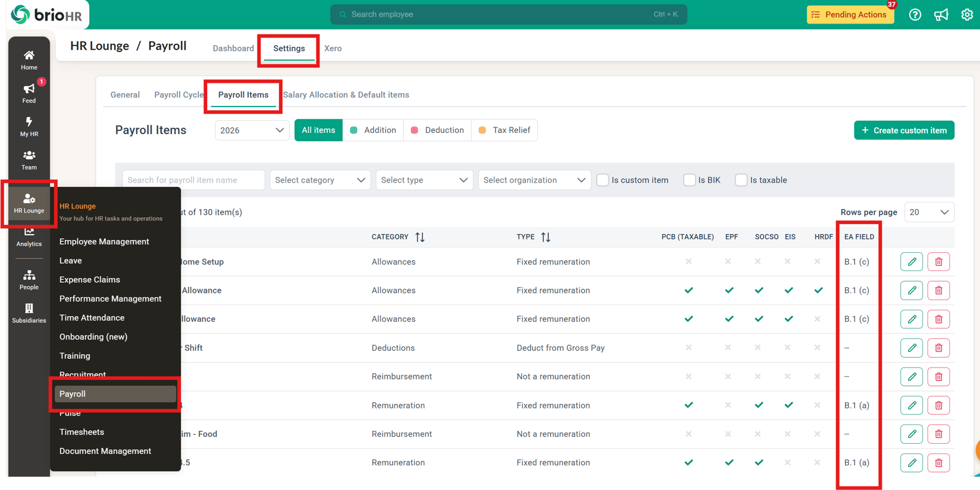Expand the Select organization dropdown
Image resolution: width=980 pixels, height=490 pixels.
coord(534,180)
